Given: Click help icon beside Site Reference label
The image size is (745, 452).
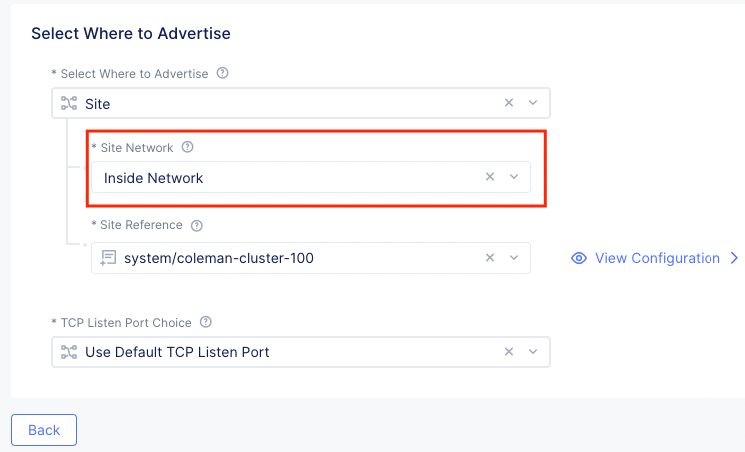Looking at the screenshot, I should (197, 225).
